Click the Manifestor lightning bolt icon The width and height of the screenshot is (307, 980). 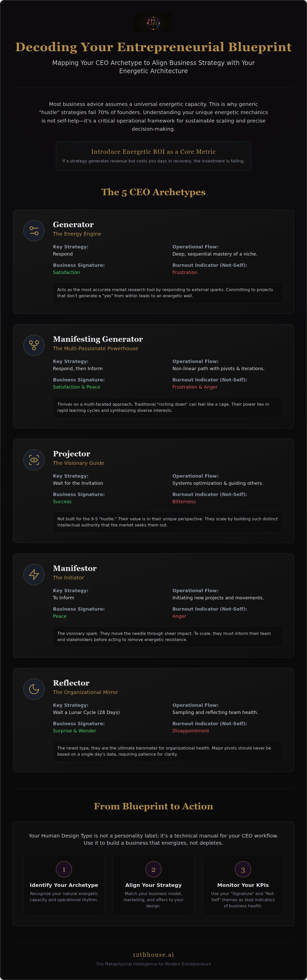coord(34,574)
